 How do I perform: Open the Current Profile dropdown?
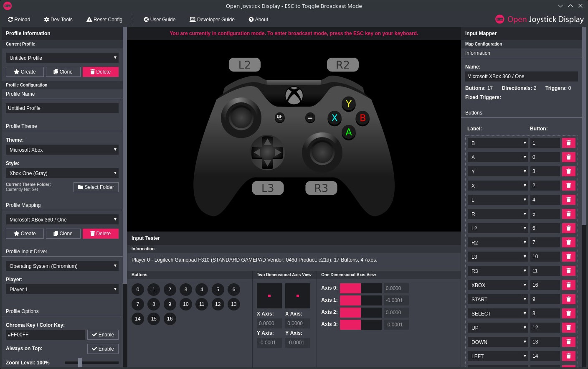tap(62, 58)
